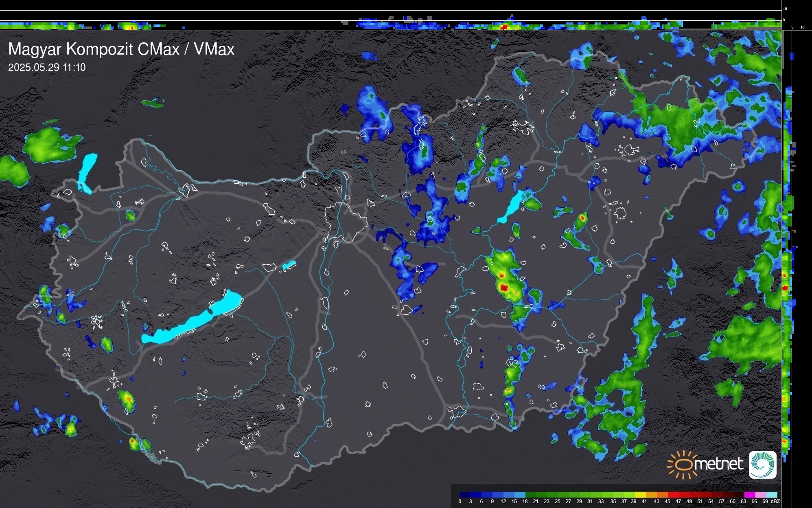Select the yellow 39 dBZ legend swatch
Viewport: 812px width, 508px height.
tap(640, 495)
